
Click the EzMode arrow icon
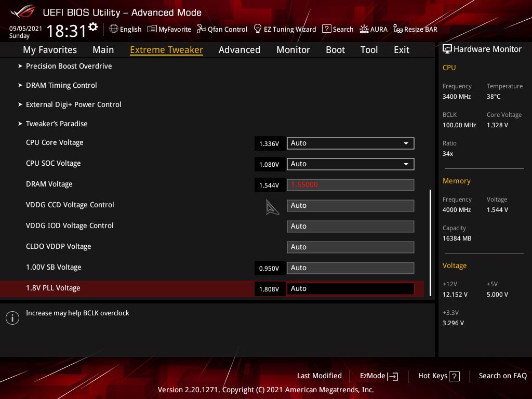(393, 376)
